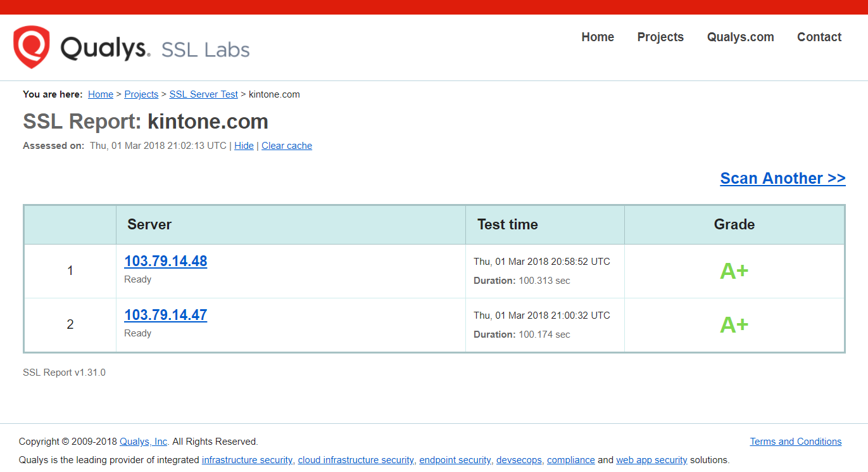Click row number 2 cell

click(70, 325)
